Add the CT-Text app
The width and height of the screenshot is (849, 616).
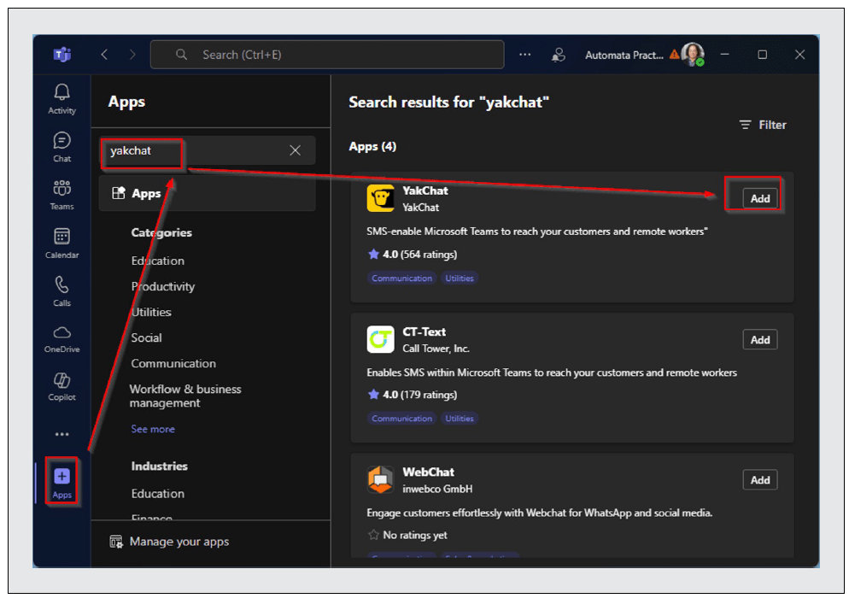pyautogui.click(x=759, y=339)
